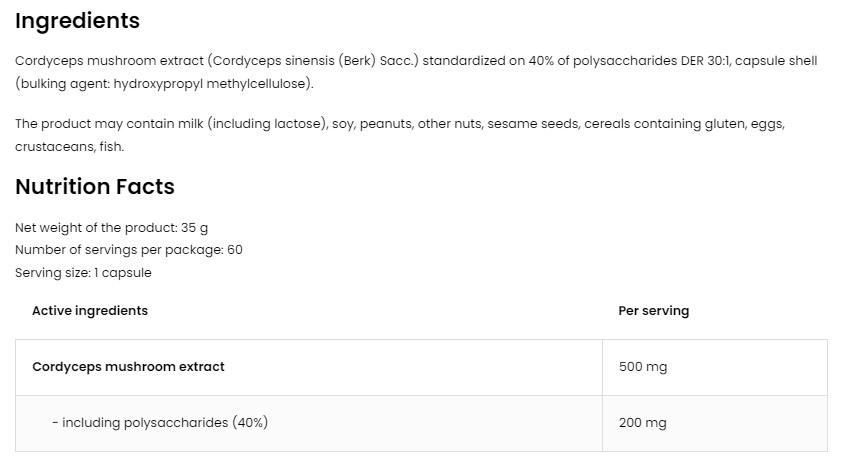Click the 200 mg value cell
The image size is (842, 468).
715,423
